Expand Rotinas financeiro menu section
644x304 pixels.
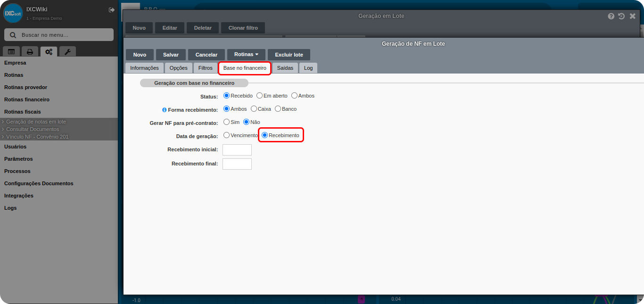[27, 99]
